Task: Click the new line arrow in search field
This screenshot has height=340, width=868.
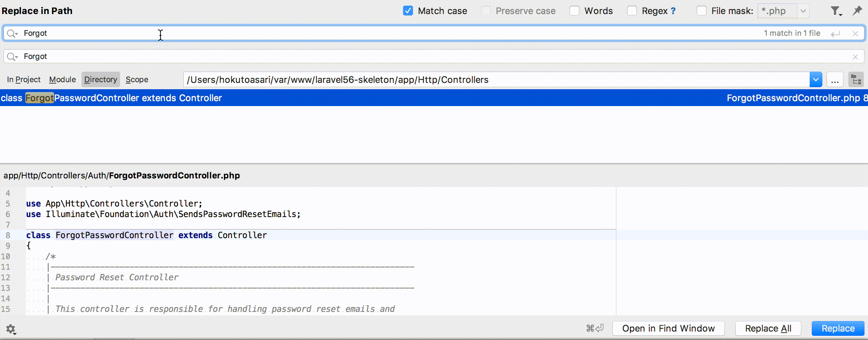Action: tap(836, 33)
